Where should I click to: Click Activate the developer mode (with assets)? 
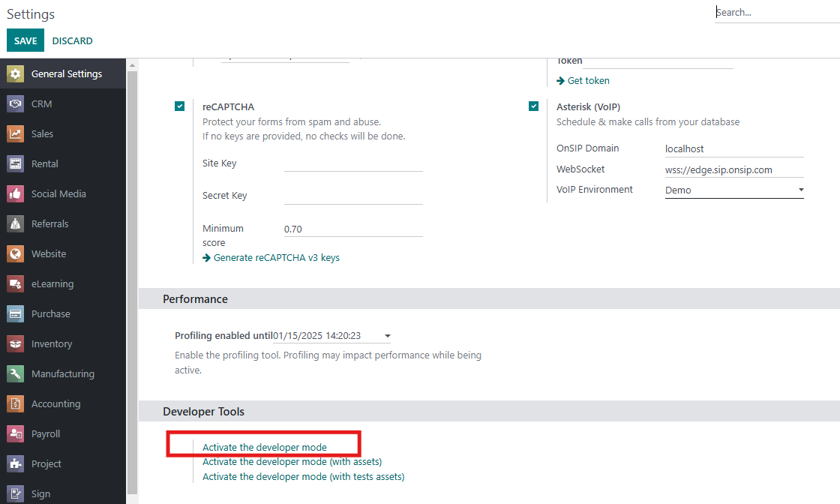coord(292,462)
